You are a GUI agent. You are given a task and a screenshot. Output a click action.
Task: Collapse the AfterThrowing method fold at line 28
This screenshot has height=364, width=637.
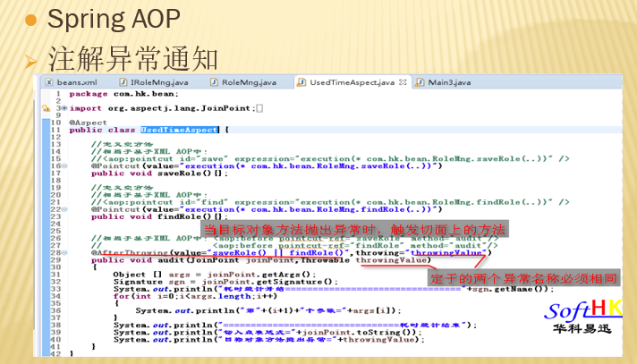(64, 253)
